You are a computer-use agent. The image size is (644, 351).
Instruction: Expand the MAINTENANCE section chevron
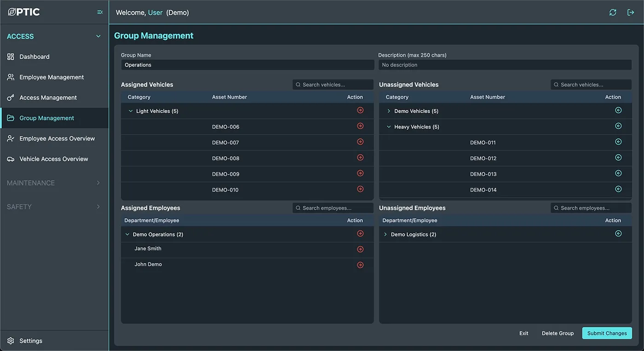point(98,183)
